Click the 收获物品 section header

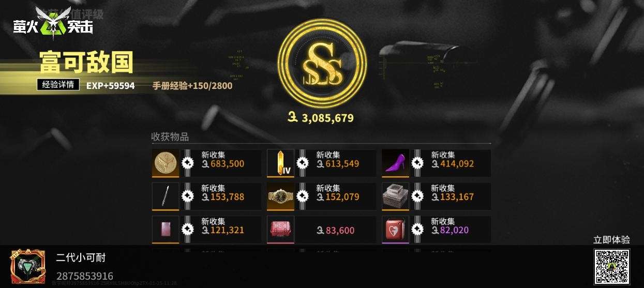170,137
